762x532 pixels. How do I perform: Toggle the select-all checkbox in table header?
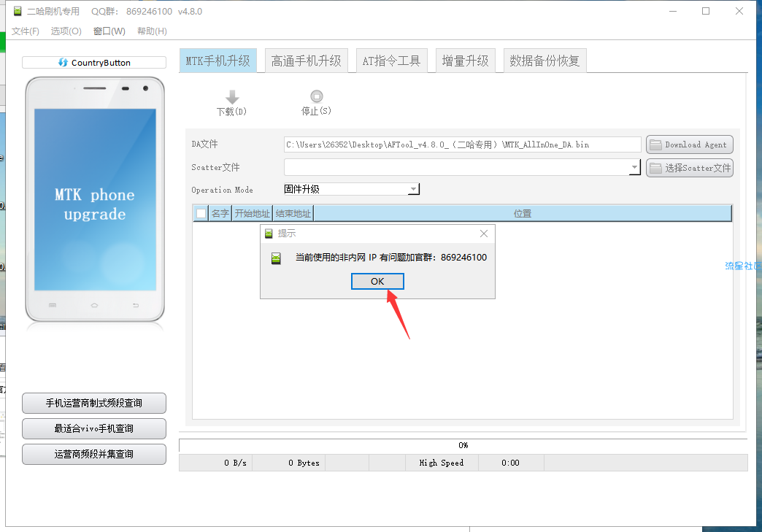(201, 213)
